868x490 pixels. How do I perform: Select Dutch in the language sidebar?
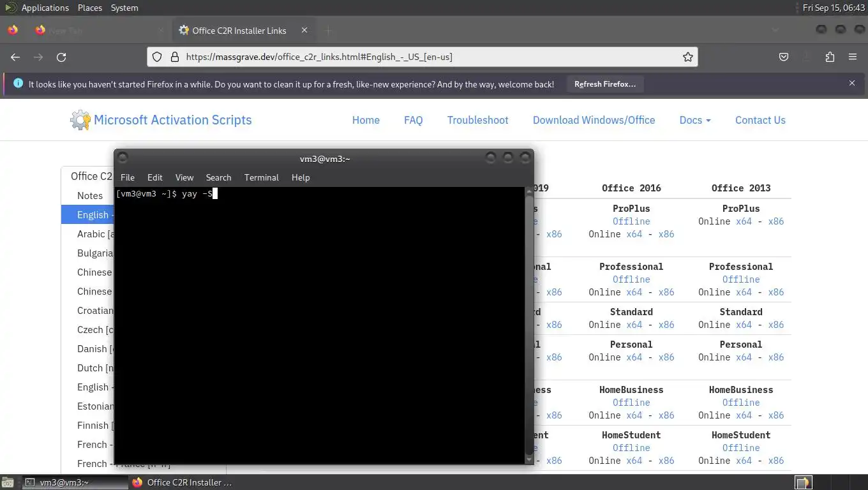point(94,368)
